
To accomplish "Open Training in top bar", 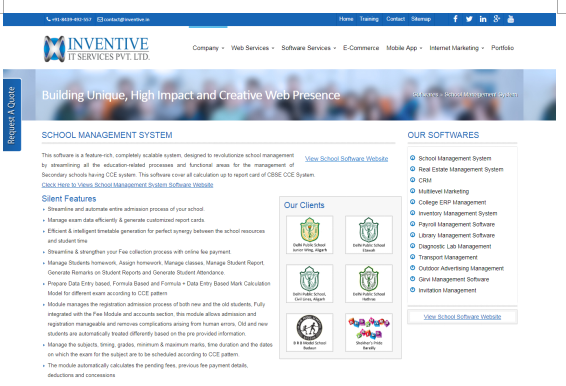I will coord(369,19).
